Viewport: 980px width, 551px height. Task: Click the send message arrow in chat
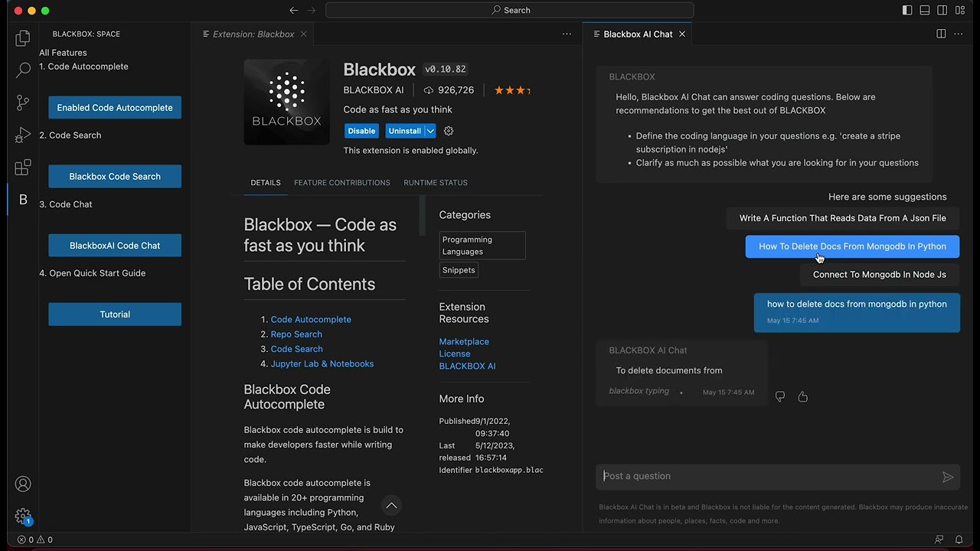click(947, 476)
